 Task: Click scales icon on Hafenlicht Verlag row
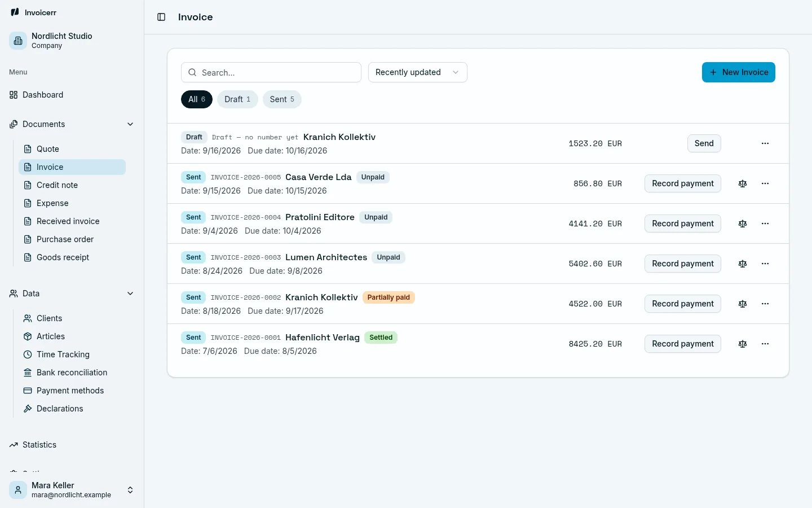coord(743,344)
